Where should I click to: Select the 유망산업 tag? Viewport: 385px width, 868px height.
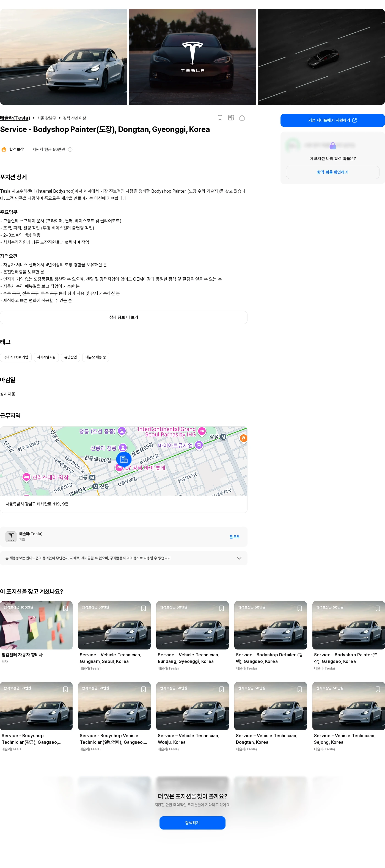(x=70, y=357)
